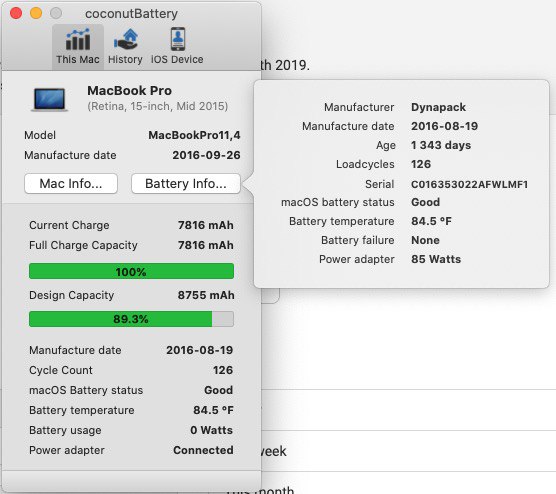Viewport: 556px width, 494px height.
Task: Switch to the iOS Device tab
Action: (177, 47)
